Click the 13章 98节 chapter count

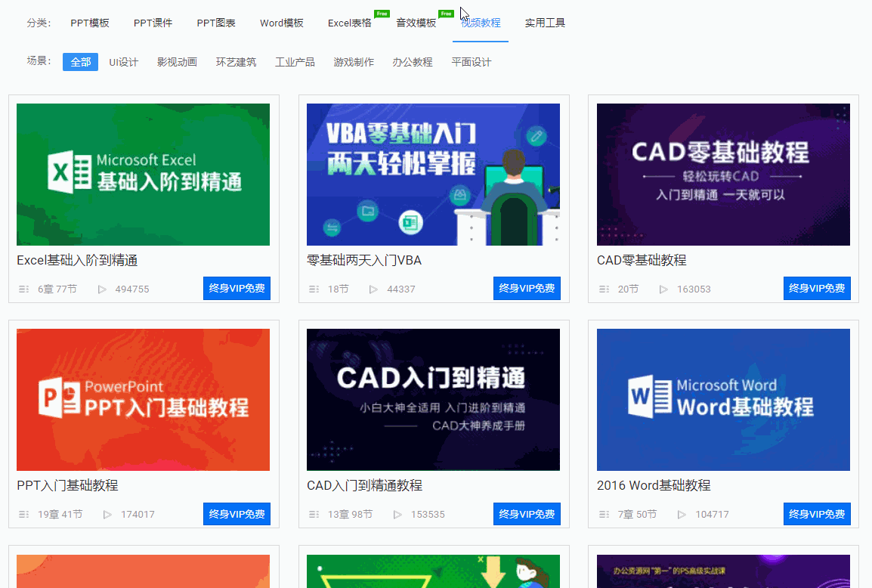351,515
